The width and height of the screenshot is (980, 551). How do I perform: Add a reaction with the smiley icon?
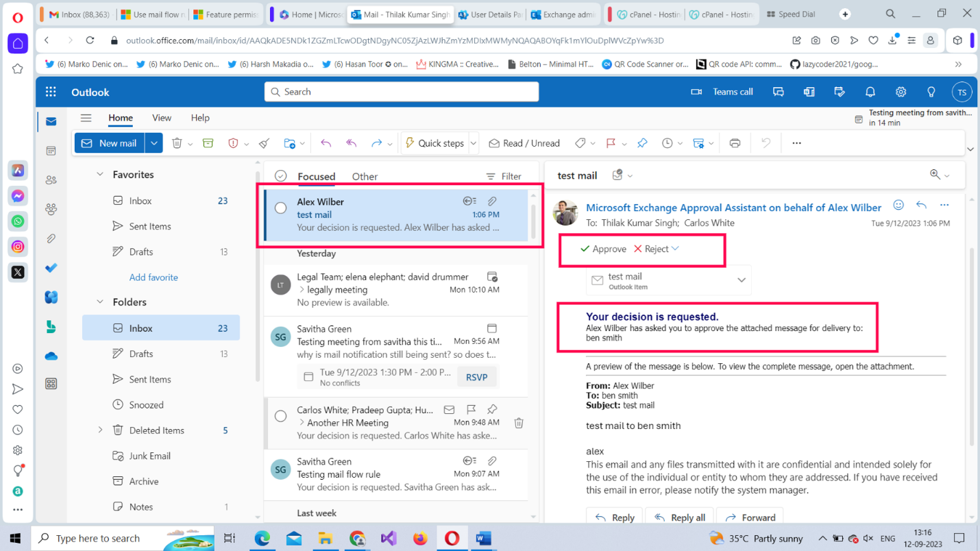coord(898,205)
